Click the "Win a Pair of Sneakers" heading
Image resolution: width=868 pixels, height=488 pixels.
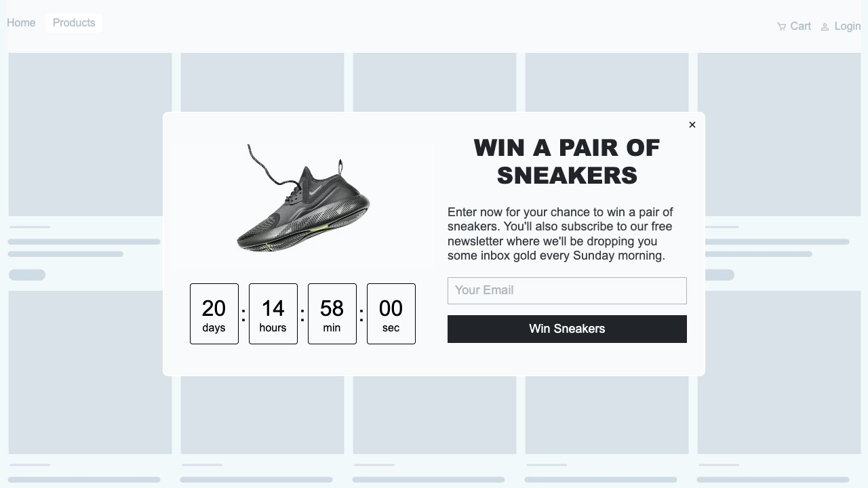tap(567, 161)
